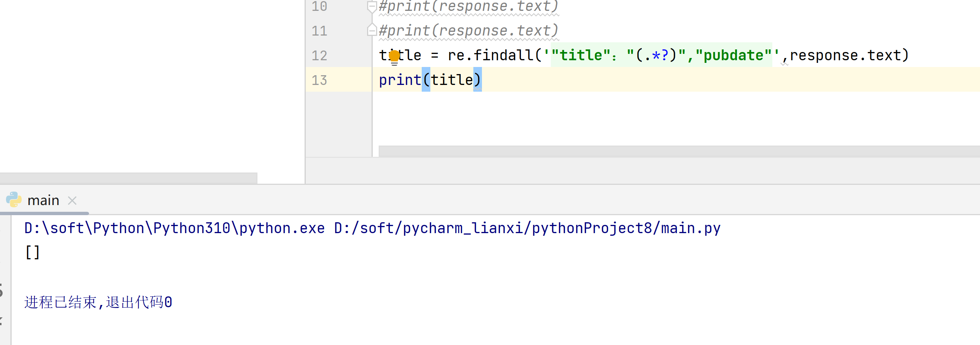Viewport: 980px width, 345px height.
Task: Click the left panel's horizontal scrollbar
Action: 129,178
